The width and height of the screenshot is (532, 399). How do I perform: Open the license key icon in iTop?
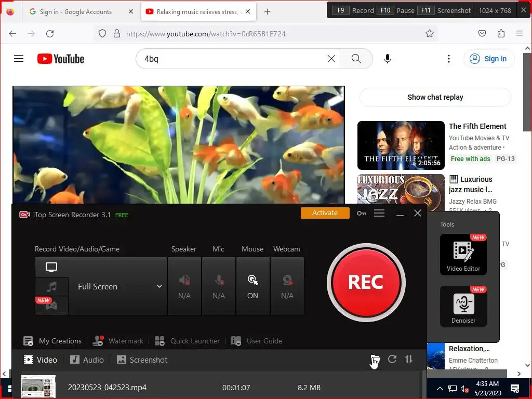click(x=362, y=213)
